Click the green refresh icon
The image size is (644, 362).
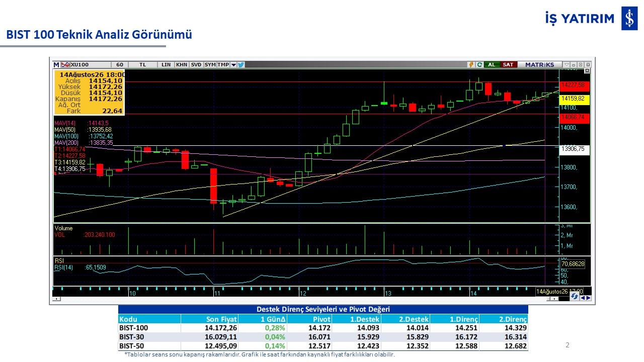[479, 65]
